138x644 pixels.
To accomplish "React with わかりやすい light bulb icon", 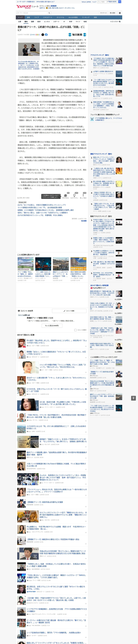I will click(74, 195).
